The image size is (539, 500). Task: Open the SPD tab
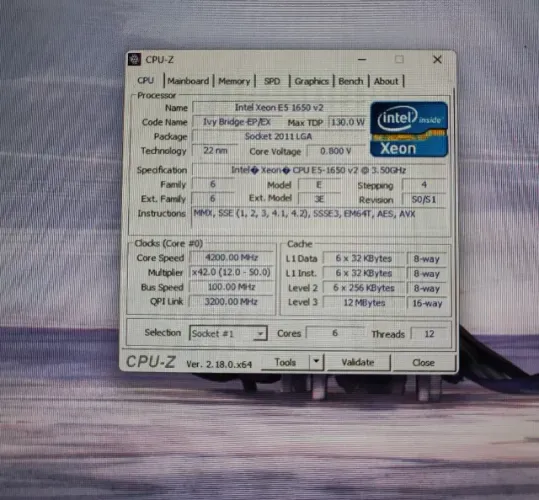pos(272,81)
